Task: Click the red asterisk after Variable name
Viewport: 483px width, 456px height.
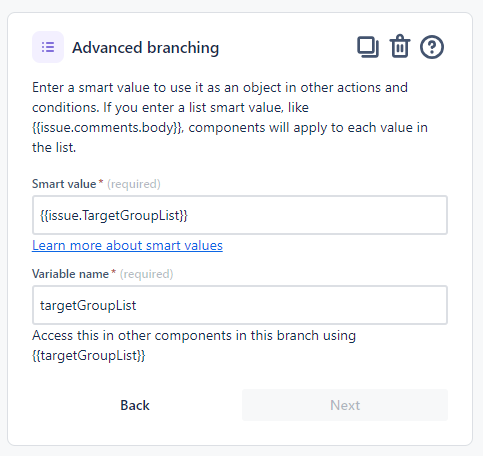Action: tap(114, 272)
